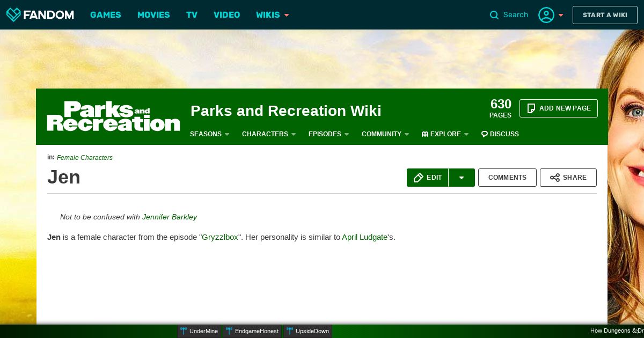The image size is (644, 338).
Task: Click the Explore book icon
Action: (x=425, y=134)
